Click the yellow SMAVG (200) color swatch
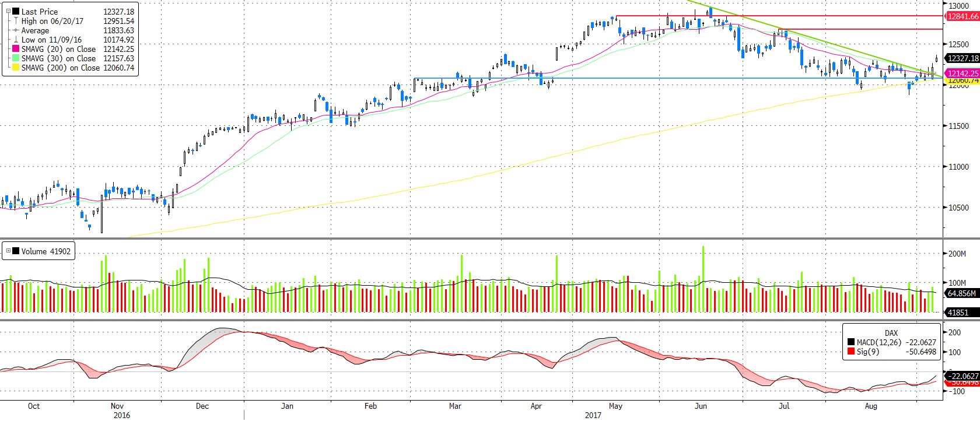This screenshot has height=421, width=980. [x=16, y=68]
